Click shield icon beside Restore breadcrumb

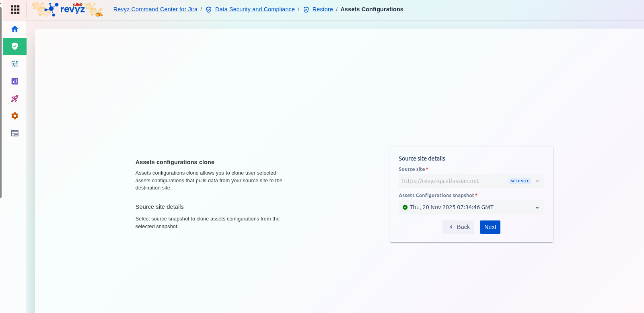coord(306,10)
